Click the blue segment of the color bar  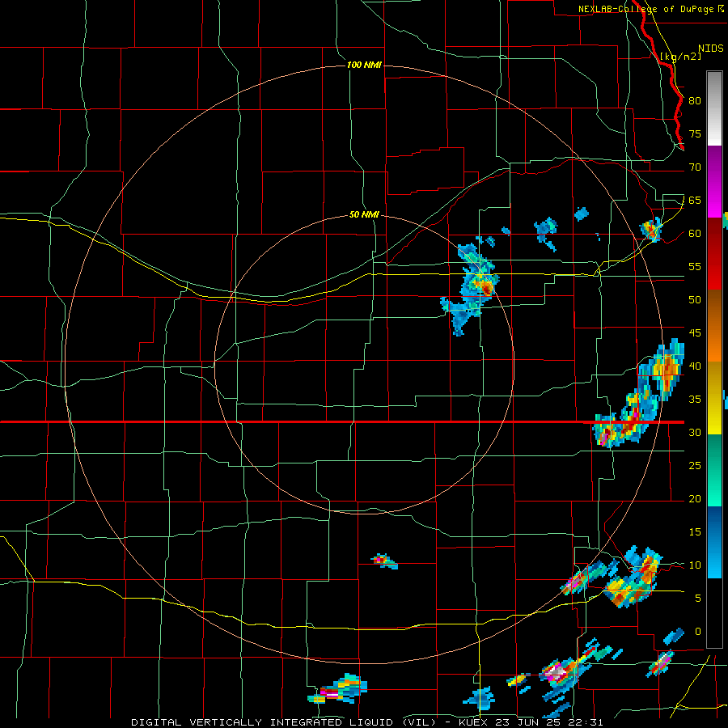[714, 542]
